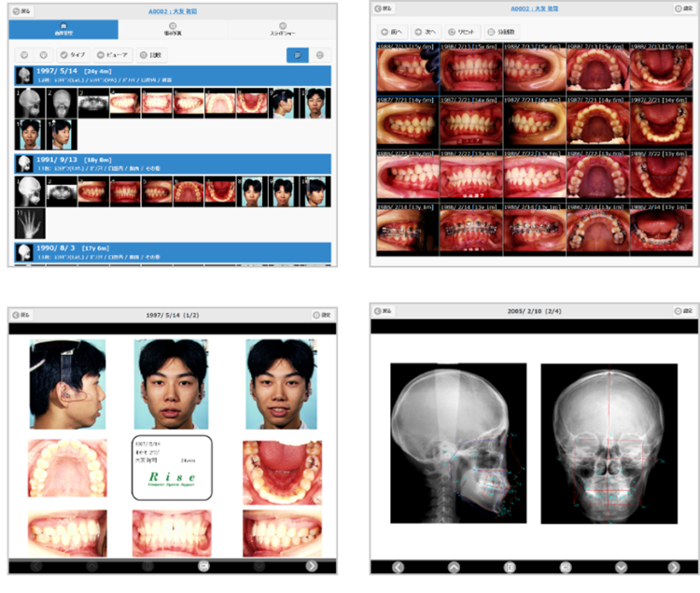Click the right arrow at bottom of X-ray viewer
This screenshot has width=700, height=593.
[x=674, y=567]
